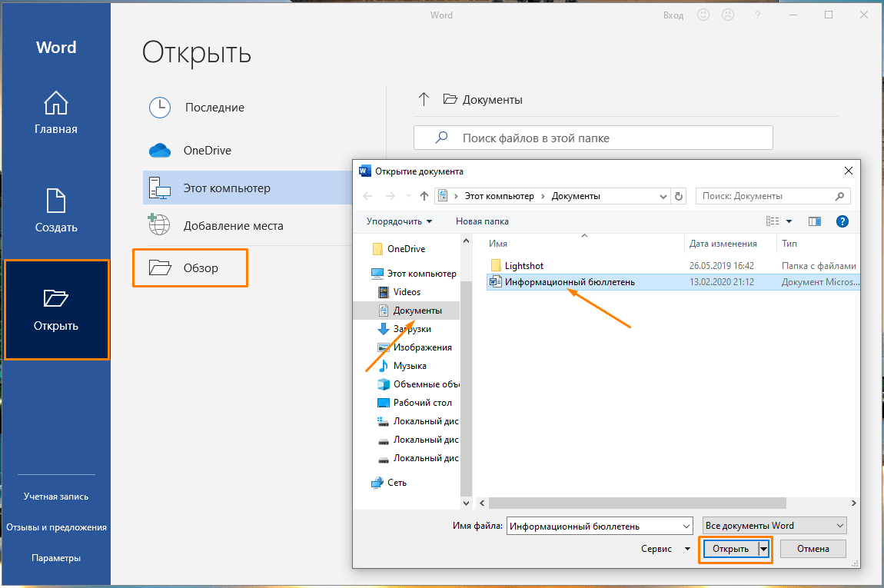884x588 pixels.
Task: Click the horizontal scrollbar in file list
Action: (637, 503)
